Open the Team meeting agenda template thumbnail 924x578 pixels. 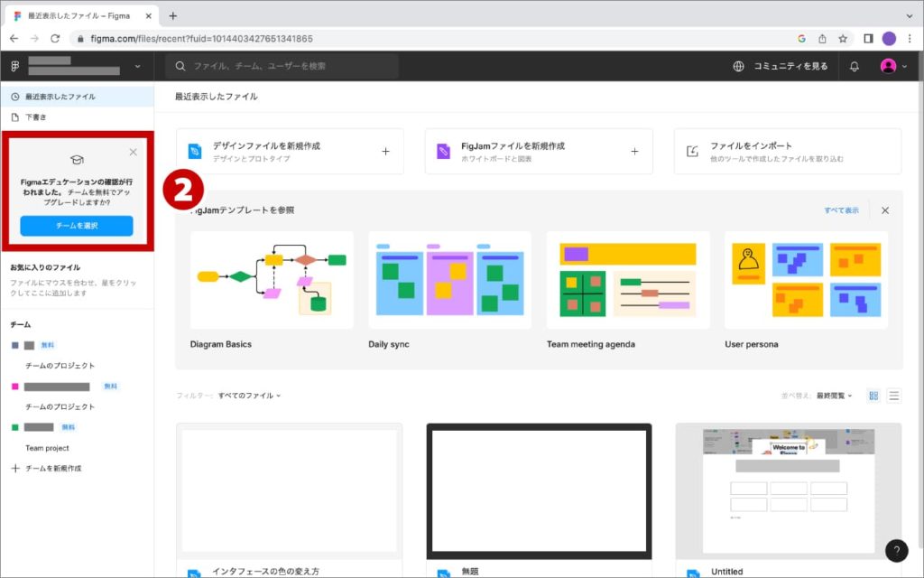pos(628,280)
